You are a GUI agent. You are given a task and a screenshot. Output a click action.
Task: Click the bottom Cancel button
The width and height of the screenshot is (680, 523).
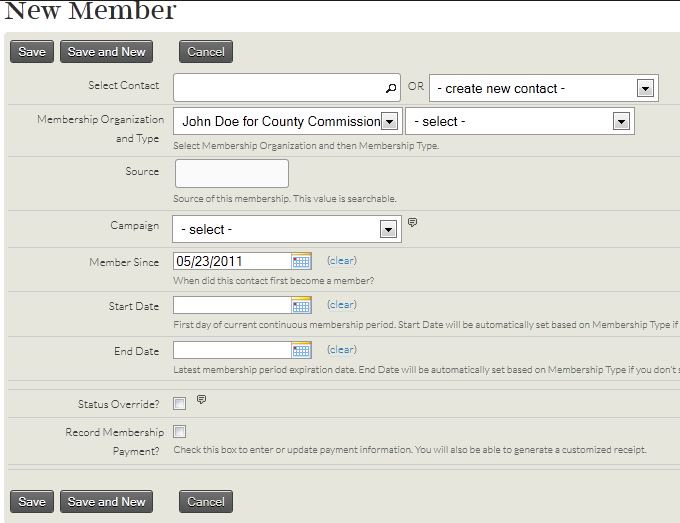point(206,502)
